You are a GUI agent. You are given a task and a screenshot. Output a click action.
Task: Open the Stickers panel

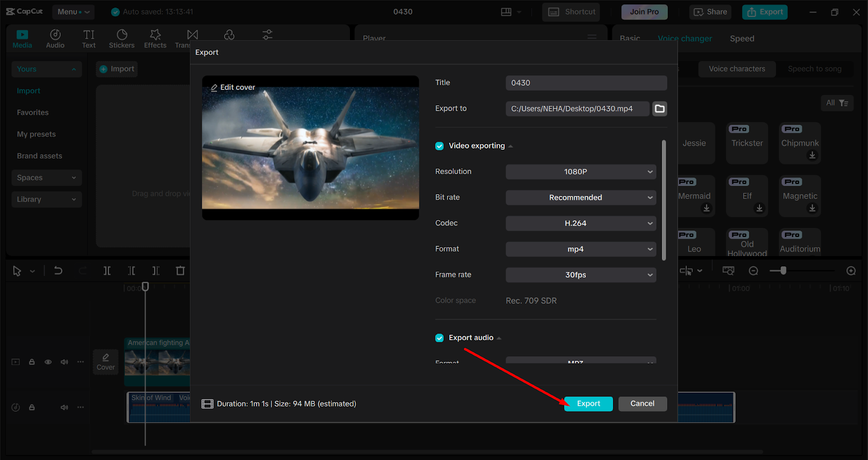click(x=122, y=39)
